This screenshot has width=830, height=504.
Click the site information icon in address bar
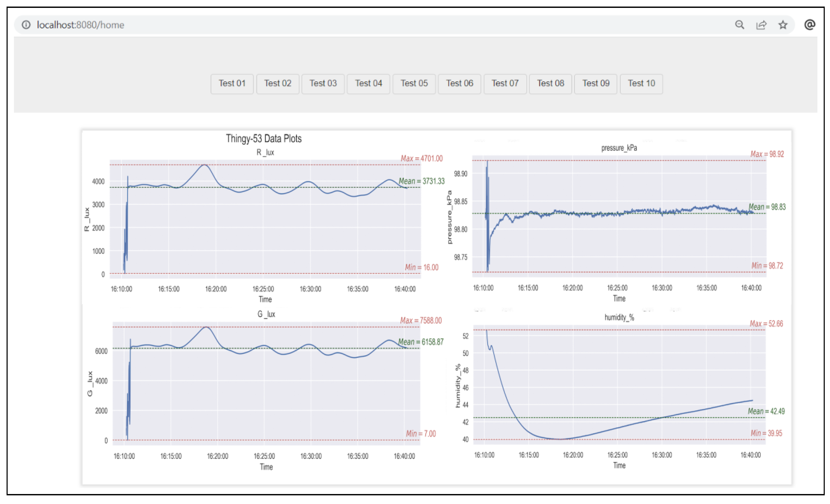click(x=26, y=25)
